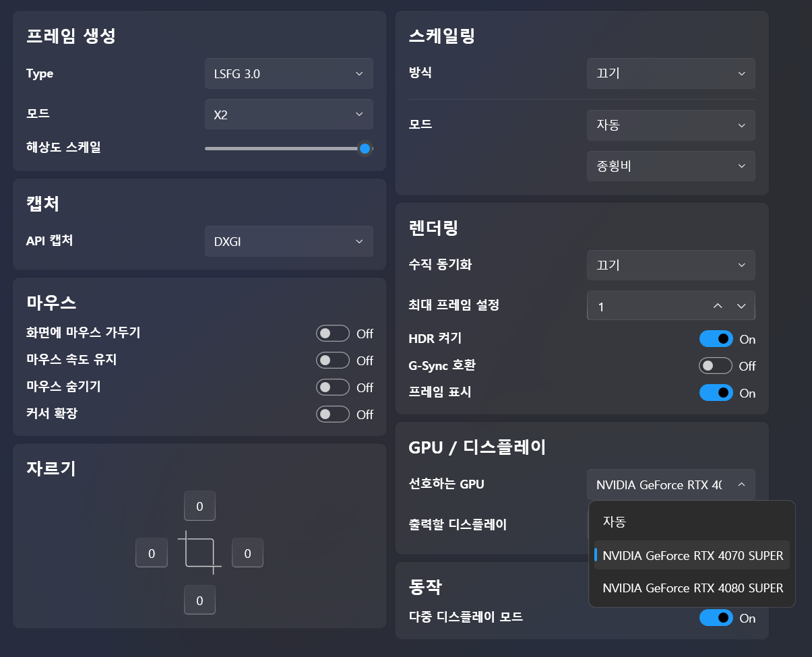Disable the HDR 켜기 switch
The height and width of the screenshot is (657, 812).
click(716, 339)
